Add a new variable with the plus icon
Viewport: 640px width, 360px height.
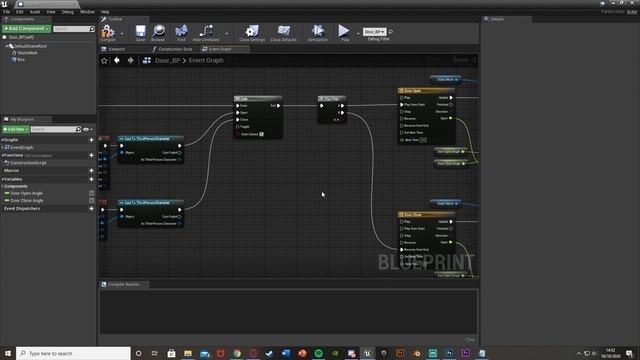[91, 179]
